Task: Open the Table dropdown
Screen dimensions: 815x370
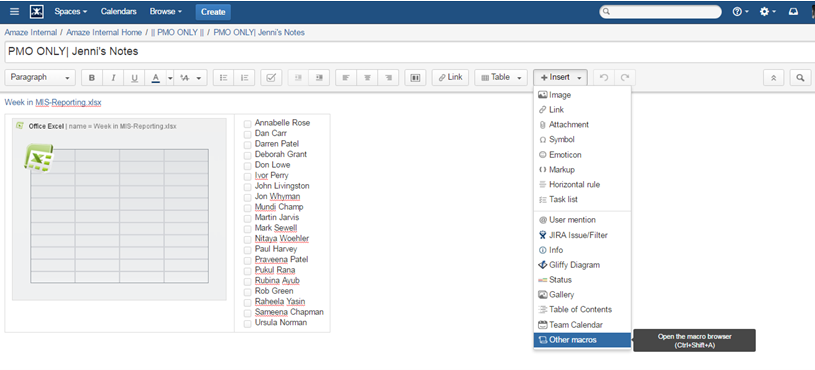Action: [x=501, y=78]
